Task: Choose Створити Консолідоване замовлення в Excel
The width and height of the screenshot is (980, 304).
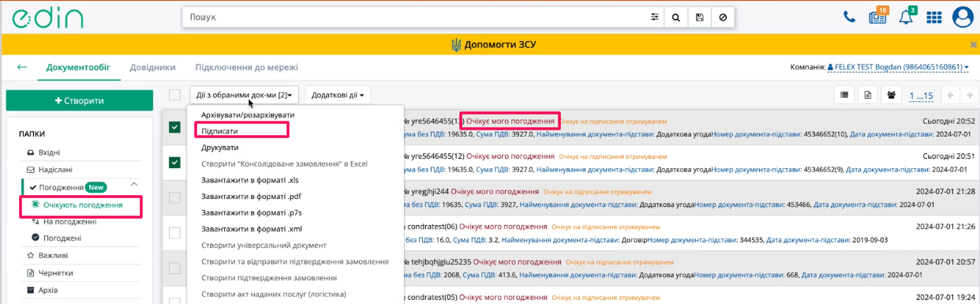Action: [285, 163]
